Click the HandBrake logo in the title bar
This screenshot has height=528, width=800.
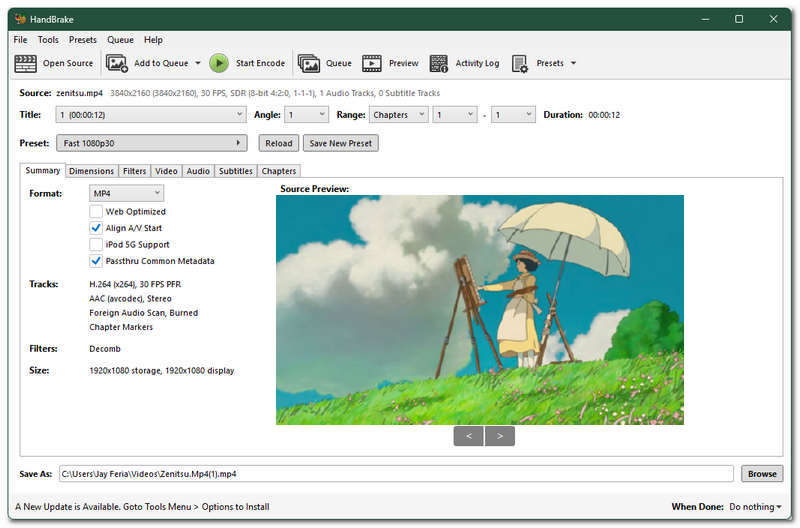(x=20, y=19)
